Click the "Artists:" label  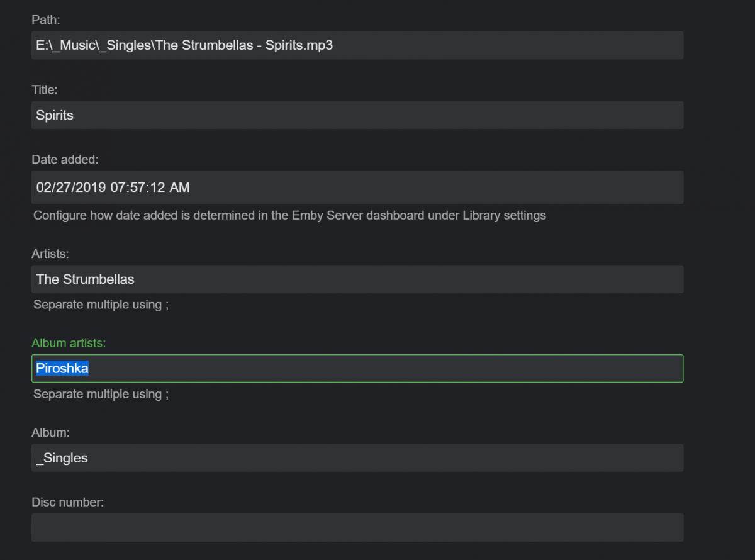(50, 254)
